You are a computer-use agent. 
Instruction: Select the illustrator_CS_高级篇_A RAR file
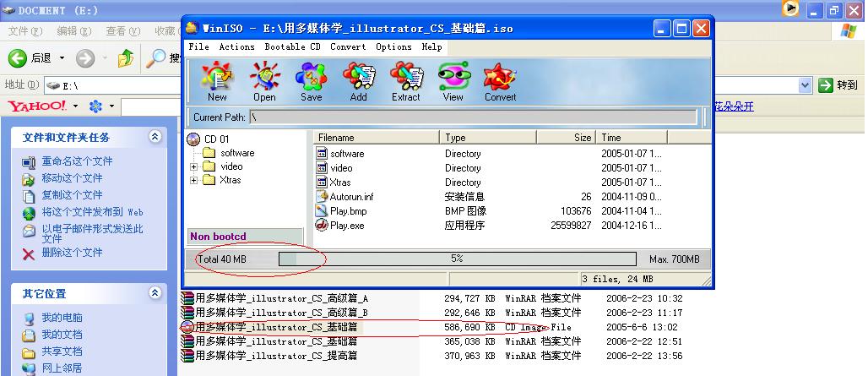click(x=274, y=298)
